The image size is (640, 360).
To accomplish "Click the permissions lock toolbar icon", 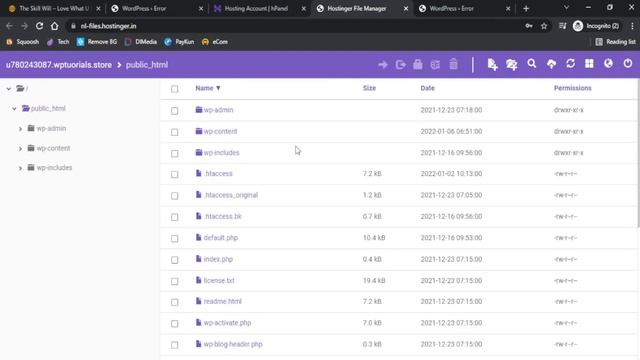I will [418, 64].
